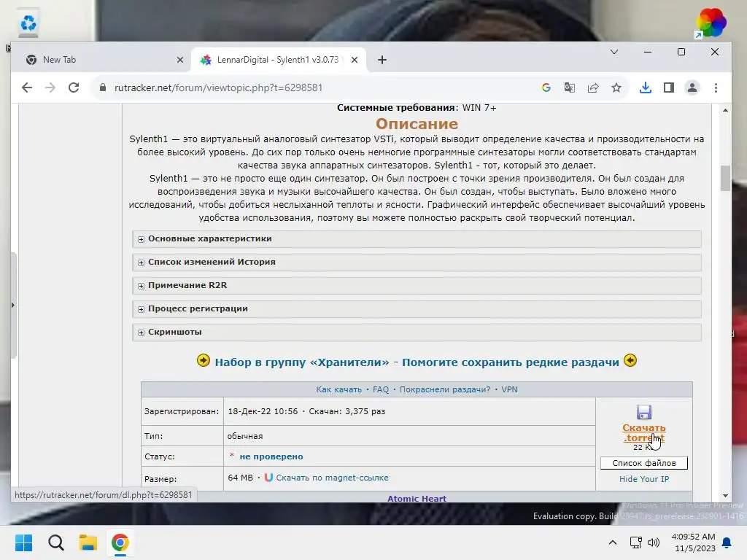Screen dimensions: 747x560
Task: Open network status tray icon
Action: tap(635, 542)
